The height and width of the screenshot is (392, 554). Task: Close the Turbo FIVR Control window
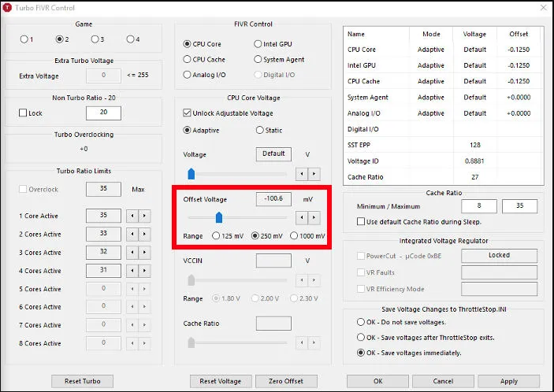[x=544, y=7]
